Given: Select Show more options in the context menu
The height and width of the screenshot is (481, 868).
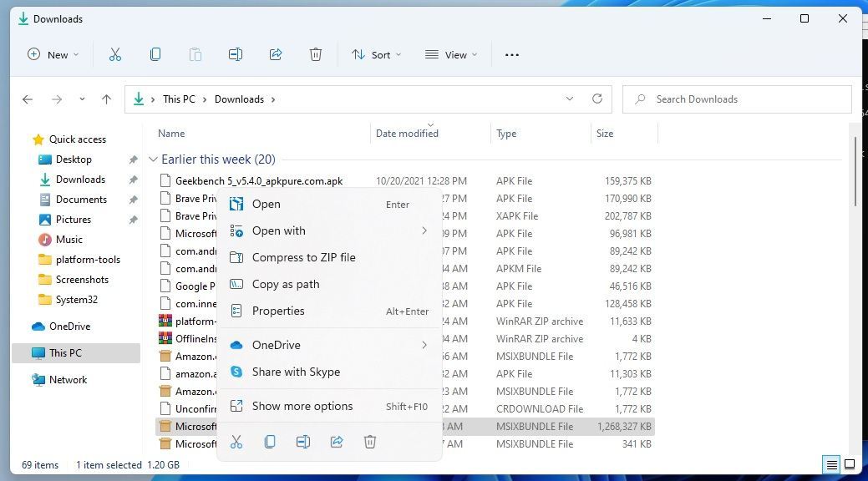Looking at the screenshot, I should point(302,406).
